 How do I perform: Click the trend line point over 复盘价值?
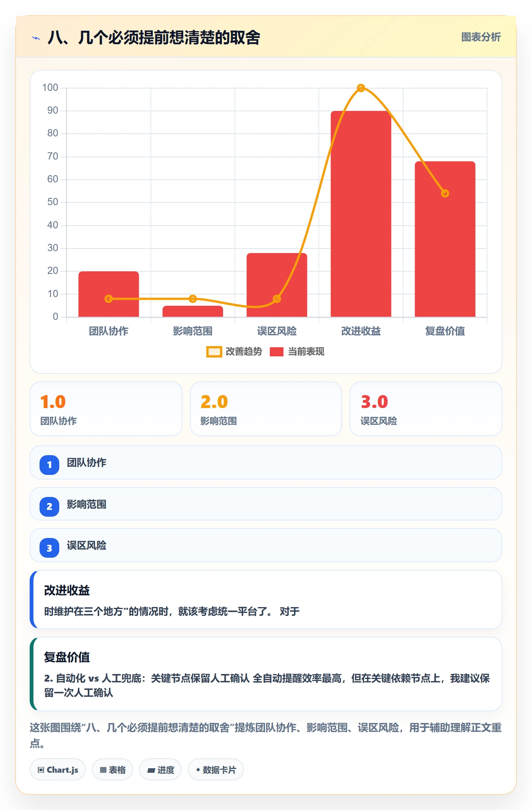445,193
